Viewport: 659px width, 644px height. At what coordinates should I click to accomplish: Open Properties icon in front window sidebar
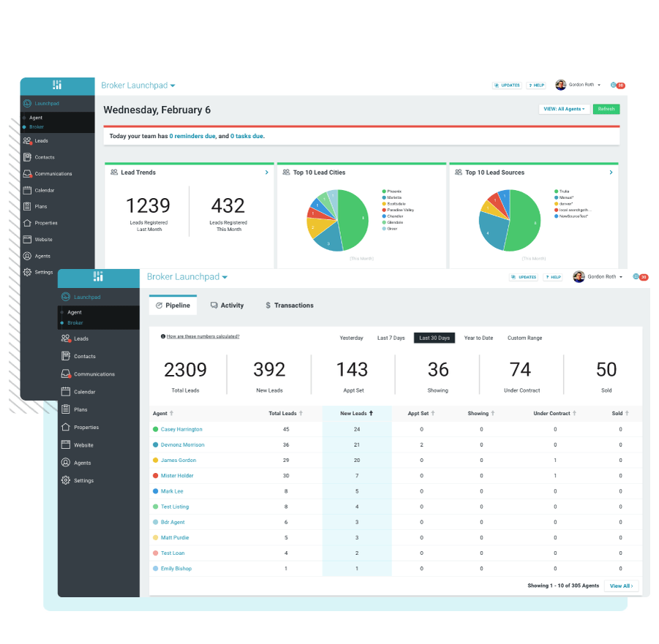pos(66,427)
